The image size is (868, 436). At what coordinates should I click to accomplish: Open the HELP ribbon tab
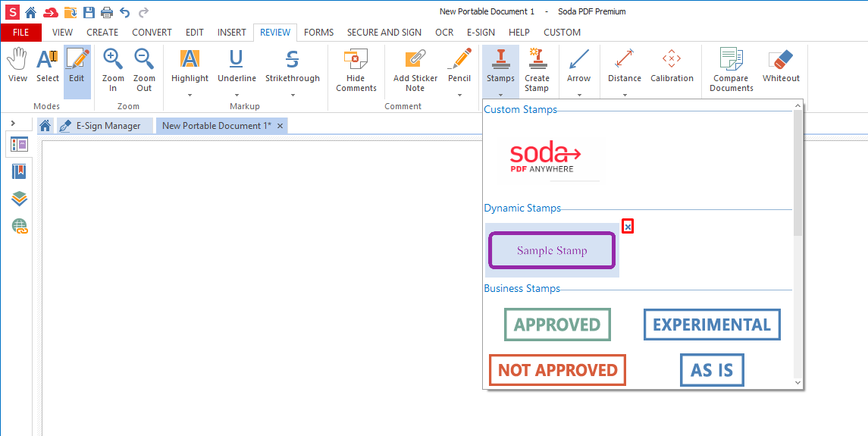pos(519,32)
